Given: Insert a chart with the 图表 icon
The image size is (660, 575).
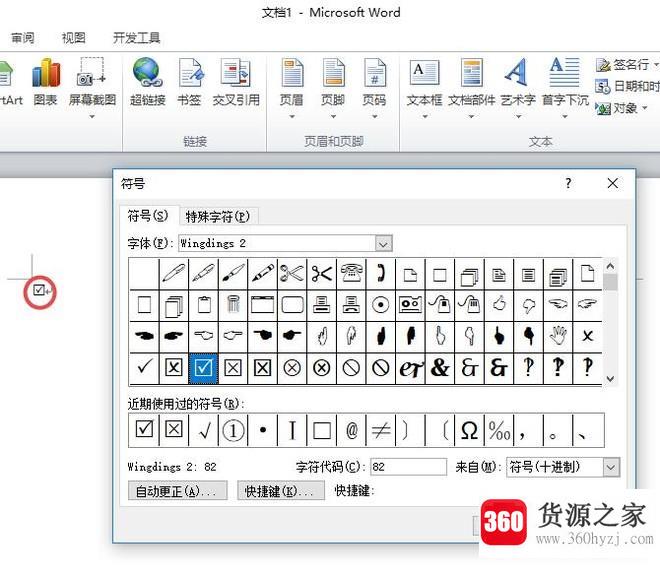Looking at the screenshot, I should click(45, 82).
